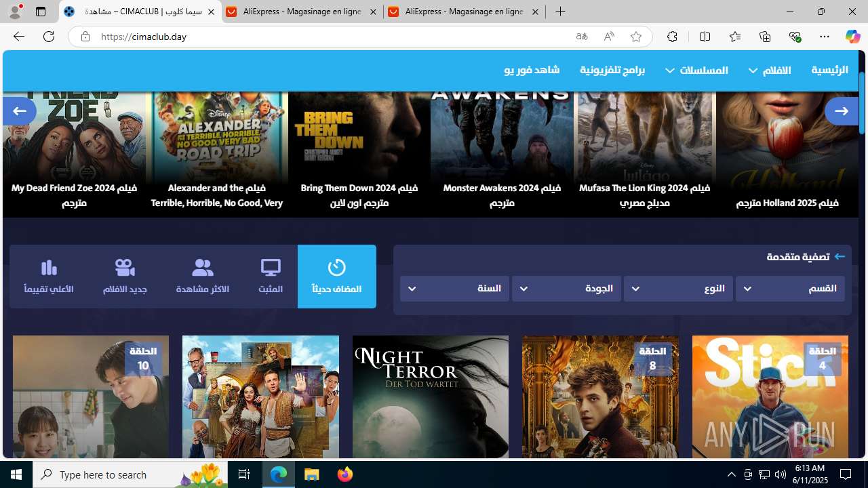
Task: Switch to first AliExpress tab
Action: coord(302,12)
